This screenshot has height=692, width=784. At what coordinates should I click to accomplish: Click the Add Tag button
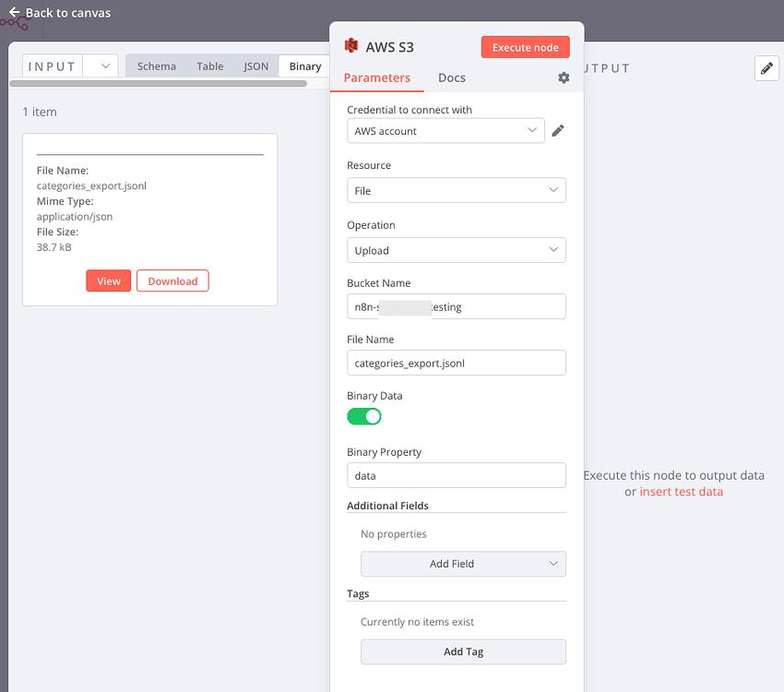[x=463, y=651]
